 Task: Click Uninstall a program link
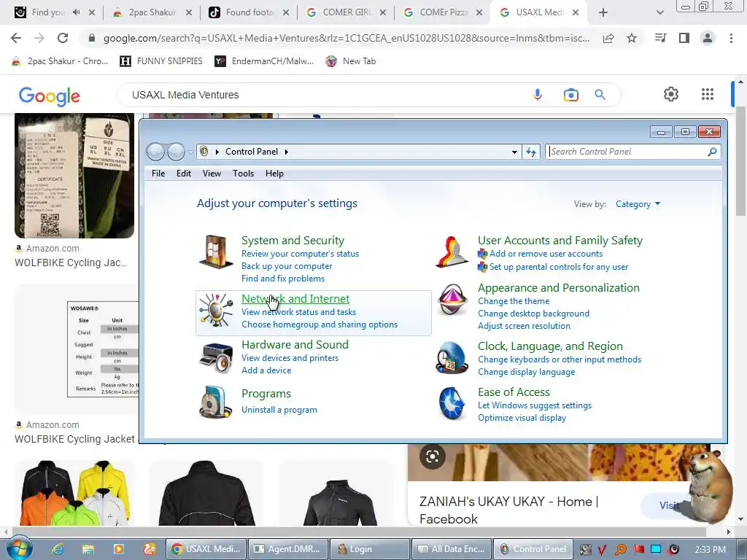point(279,410)
